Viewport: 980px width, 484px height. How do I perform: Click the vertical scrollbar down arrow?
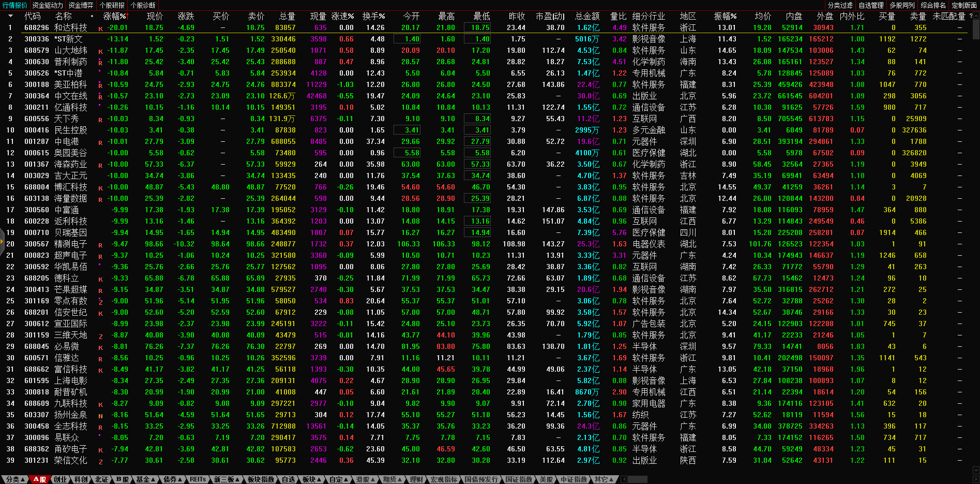pos(976,470)
